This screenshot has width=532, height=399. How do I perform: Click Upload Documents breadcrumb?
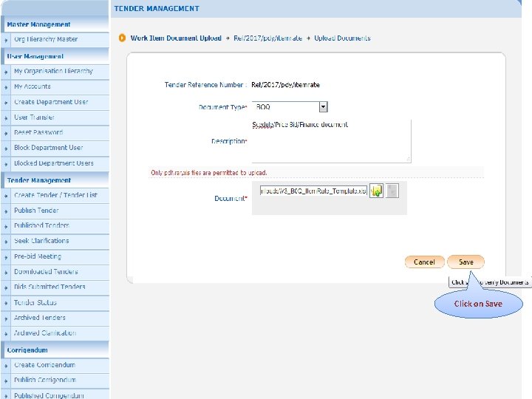point(342,38)
